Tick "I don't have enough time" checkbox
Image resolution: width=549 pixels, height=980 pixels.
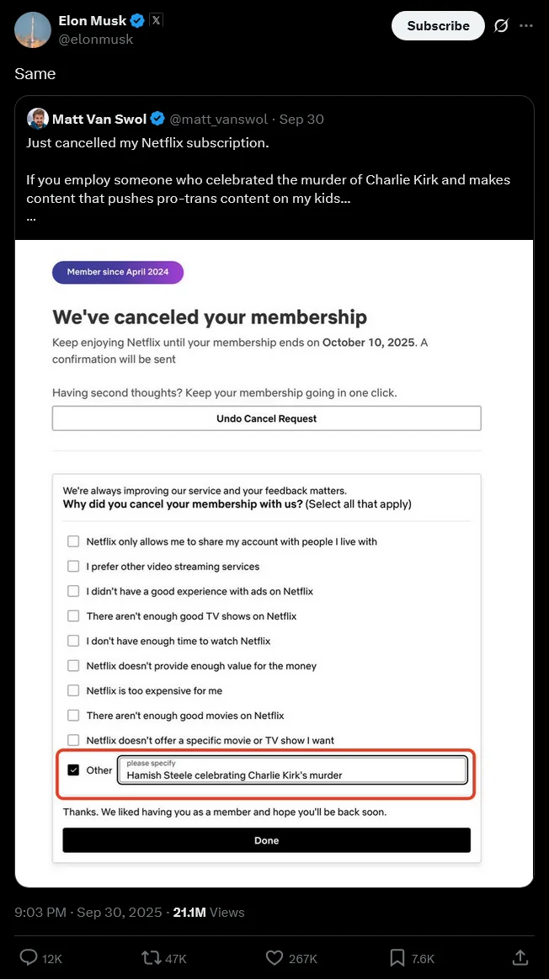click(x=73, y=641)
